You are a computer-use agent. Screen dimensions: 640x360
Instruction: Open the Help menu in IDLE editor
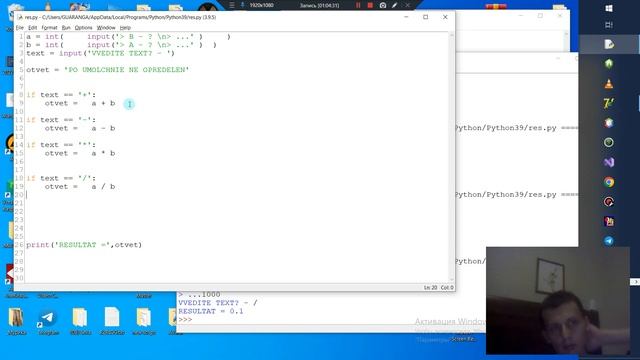(x=125, y=28)
